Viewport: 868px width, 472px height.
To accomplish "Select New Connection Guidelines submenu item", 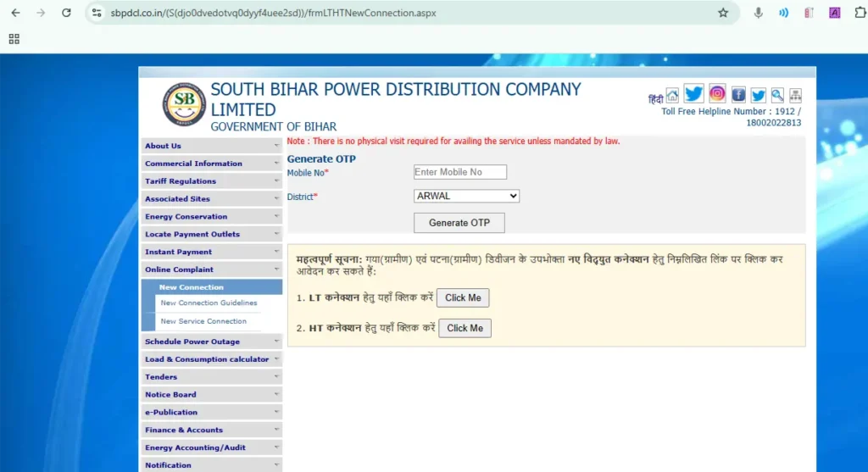I will point(209,303).
